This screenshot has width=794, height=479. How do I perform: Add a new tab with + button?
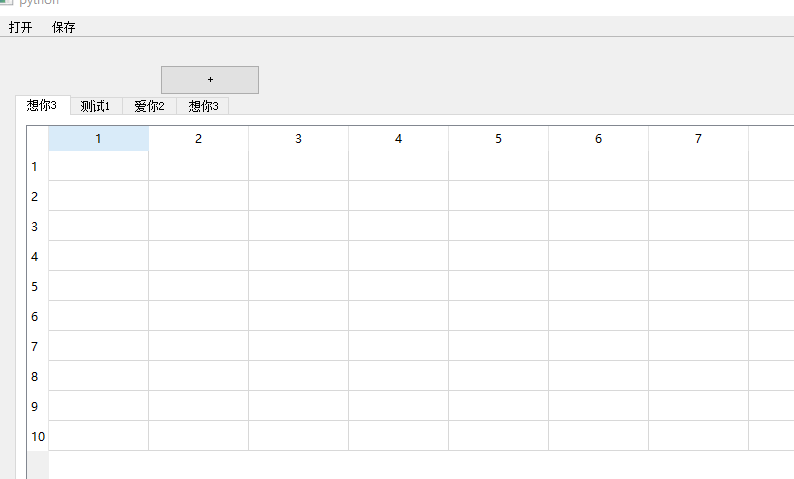(x=210, y=79)
